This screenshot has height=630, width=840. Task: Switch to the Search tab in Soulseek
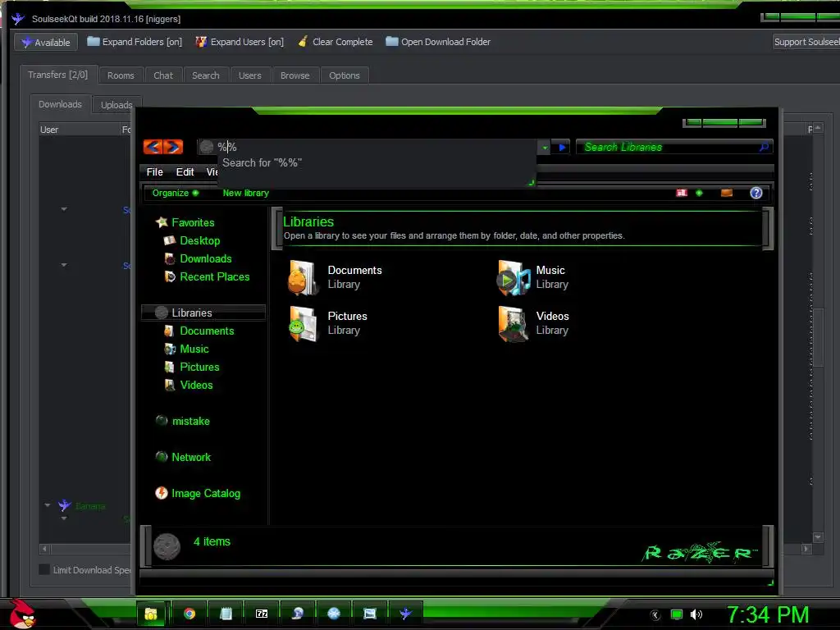[x=206, y=75]
